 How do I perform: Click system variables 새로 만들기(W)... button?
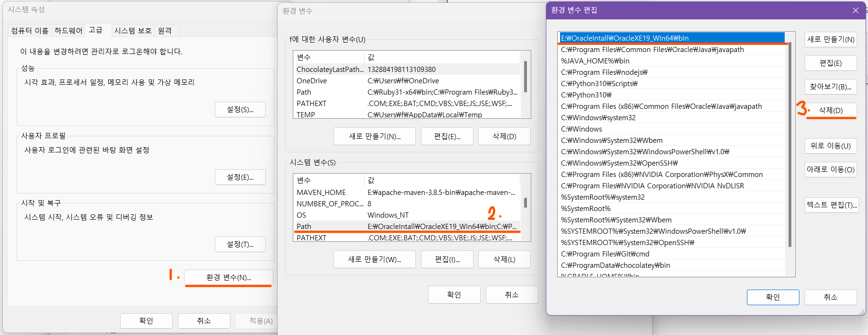(x=375, y=259)
